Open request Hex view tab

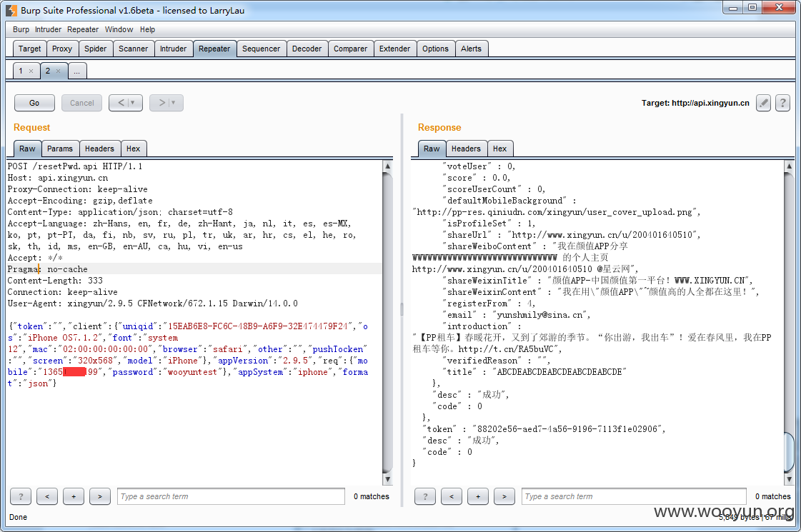tap(134, 149)
